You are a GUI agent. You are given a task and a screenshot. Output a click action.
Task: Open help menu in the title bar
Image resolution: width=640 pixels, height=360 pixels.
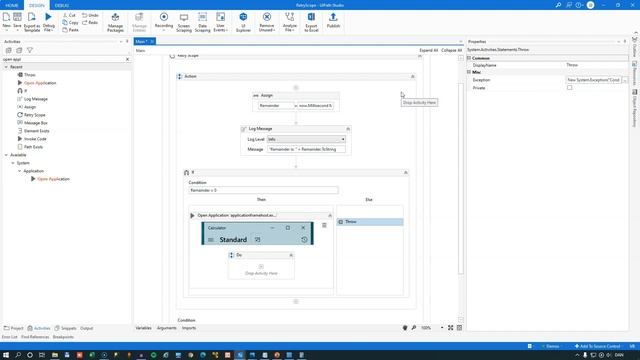[579, 5]
